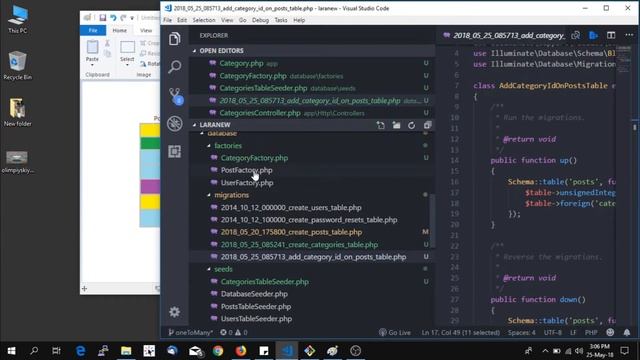Open the editor More Actions ellipsis
Screen dimensions: 640x360
click(x=629, y=36)
